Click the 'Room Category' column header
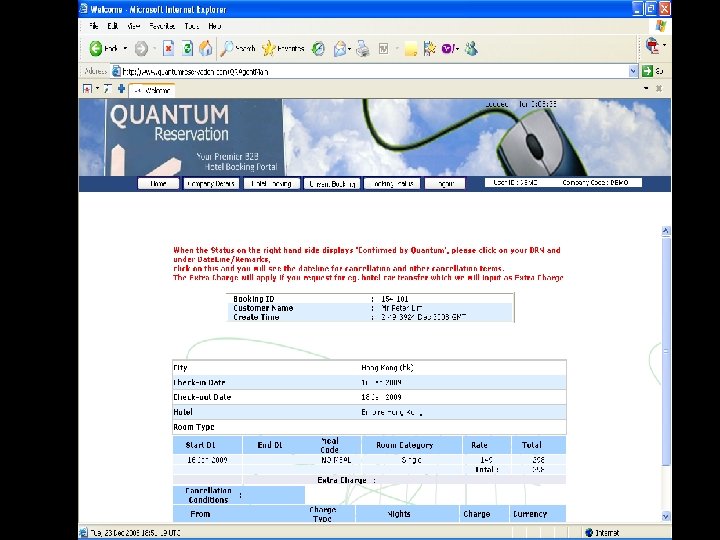Screen dimensions: 720x540 point(405,445)
